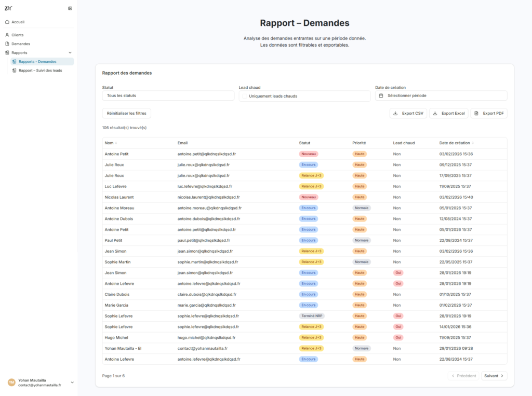Click the Demandes document icon
The image size is (532, 396).
click(x=7, y=44)
